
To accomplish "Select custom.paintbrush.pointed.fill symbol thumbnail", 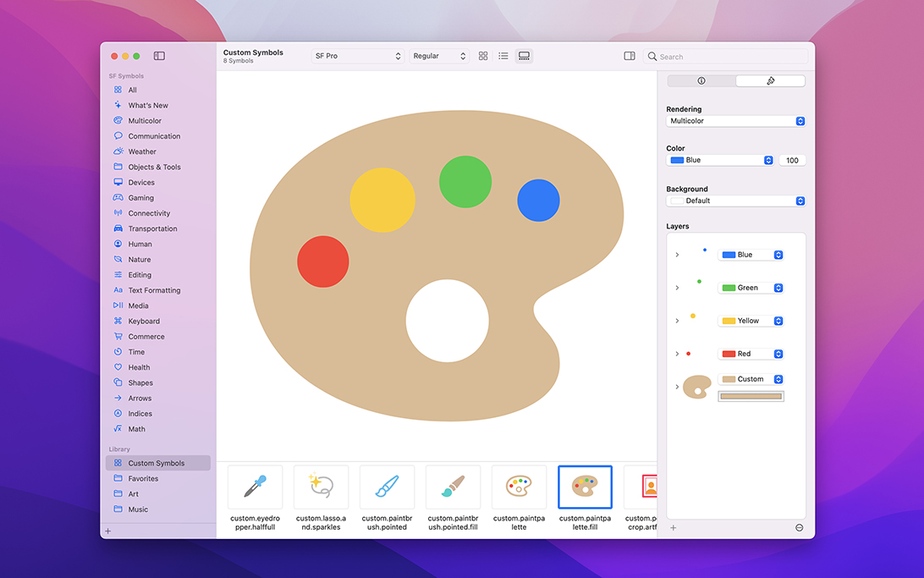I will [x=454, y=487].
